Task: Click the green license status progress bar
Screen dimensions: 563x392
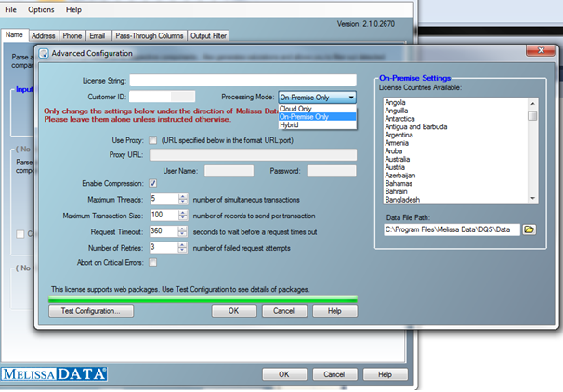Action: pos(203,299)
